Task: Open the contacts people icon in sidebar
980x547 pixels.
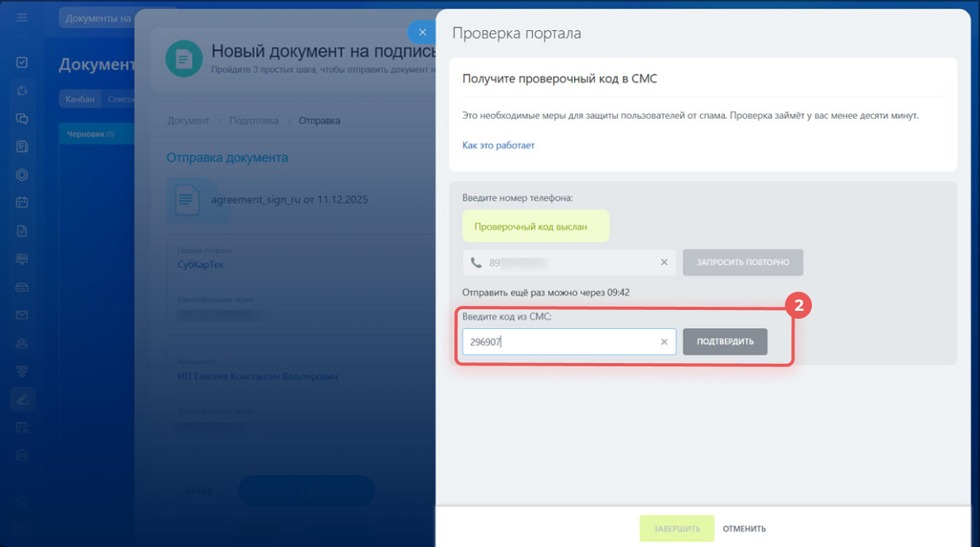Action: [x=22, y=343]
